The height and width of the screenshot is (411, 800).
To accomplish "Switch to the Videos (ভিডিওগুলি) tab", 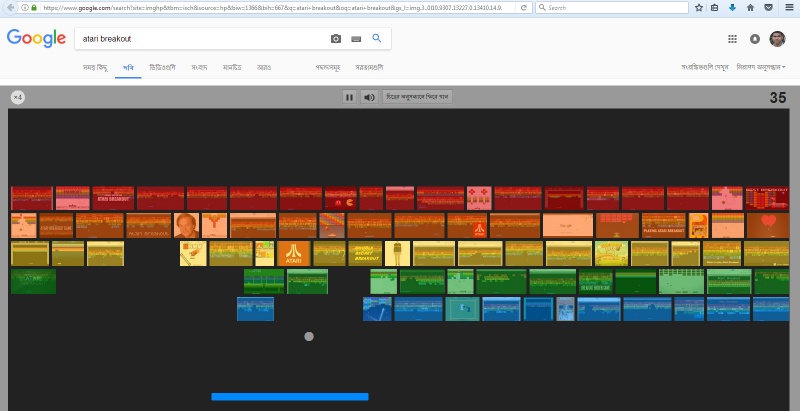I will (162, 67).
